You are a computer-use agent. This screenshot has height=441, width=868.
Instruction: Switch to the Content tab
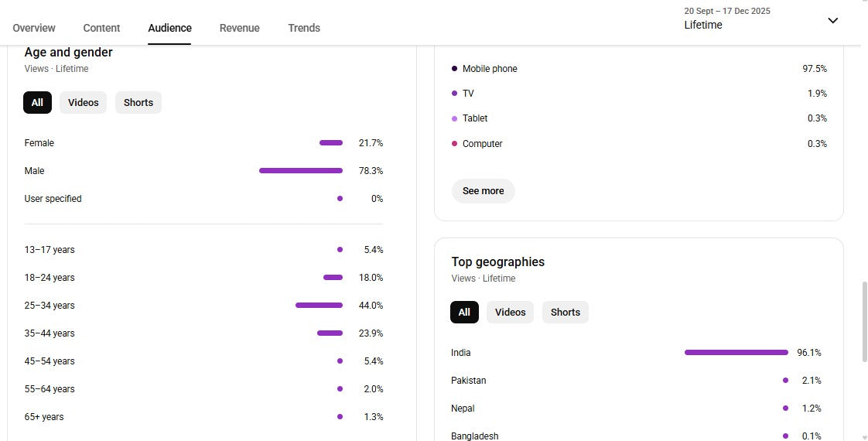click(x=101, y=28)
